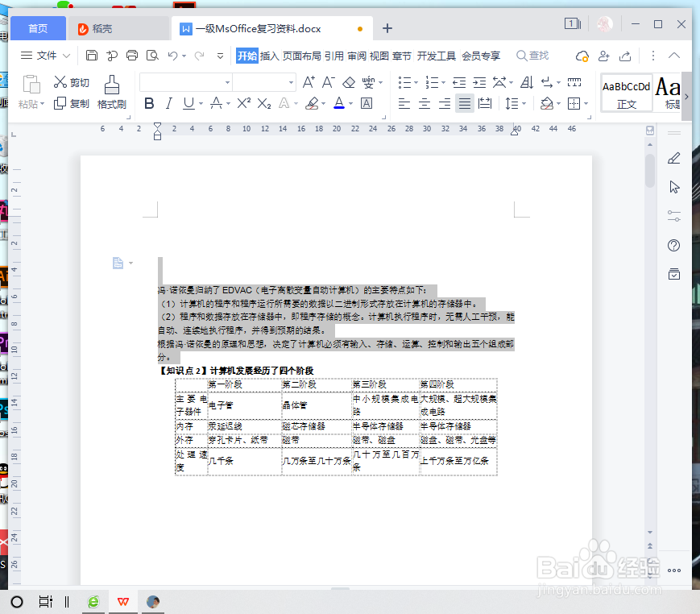Apply superscript formatting to selected text

click(x=243, y=103)
